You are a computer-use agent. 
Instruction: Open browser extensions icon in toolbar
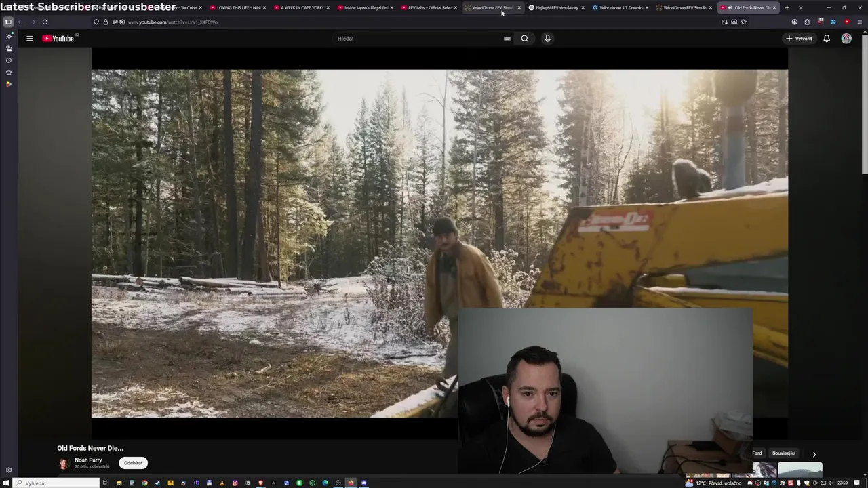(807, 22)
